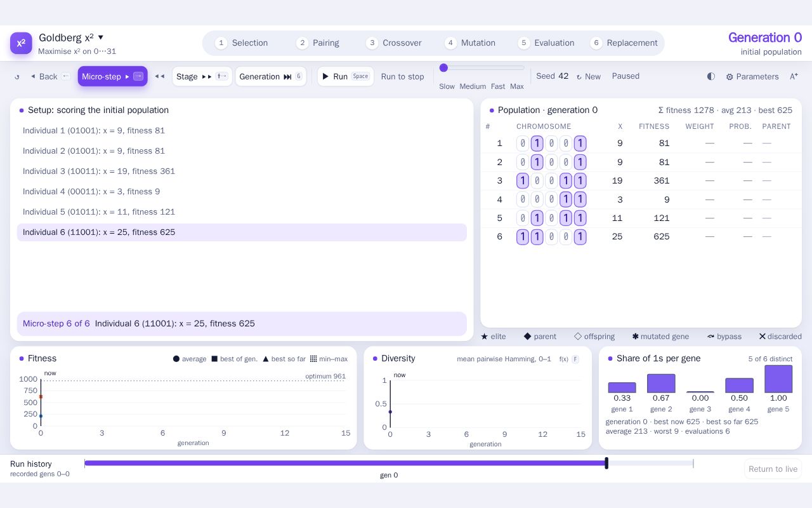Click fitness 361 cell in population table

pos(661,181)
